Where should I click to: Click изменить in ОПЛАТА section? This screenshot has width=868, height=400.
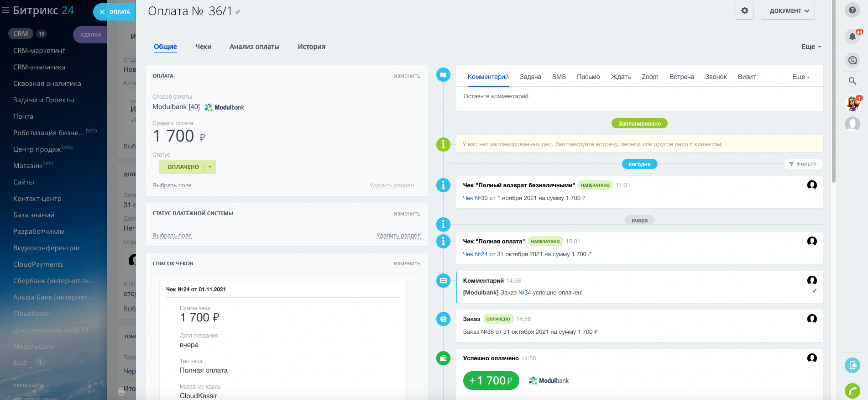pos(407,76)
